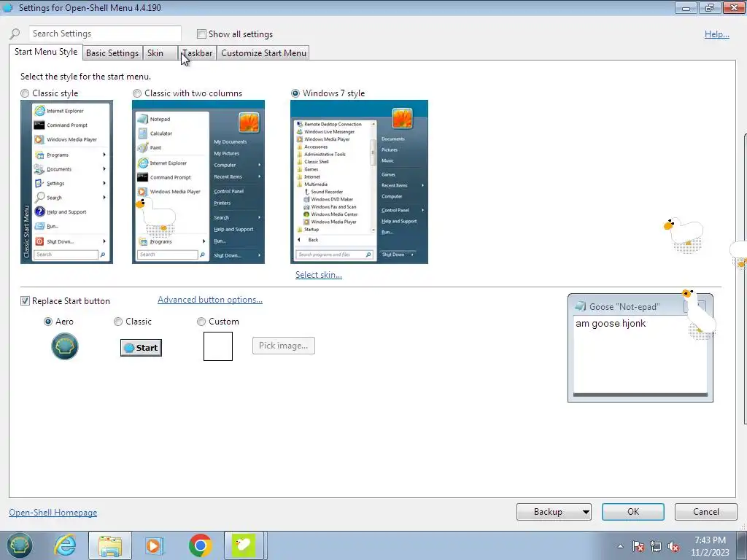Switch to the Start Menu Style tab
The image size is (747, 560).
click(46, 52)
